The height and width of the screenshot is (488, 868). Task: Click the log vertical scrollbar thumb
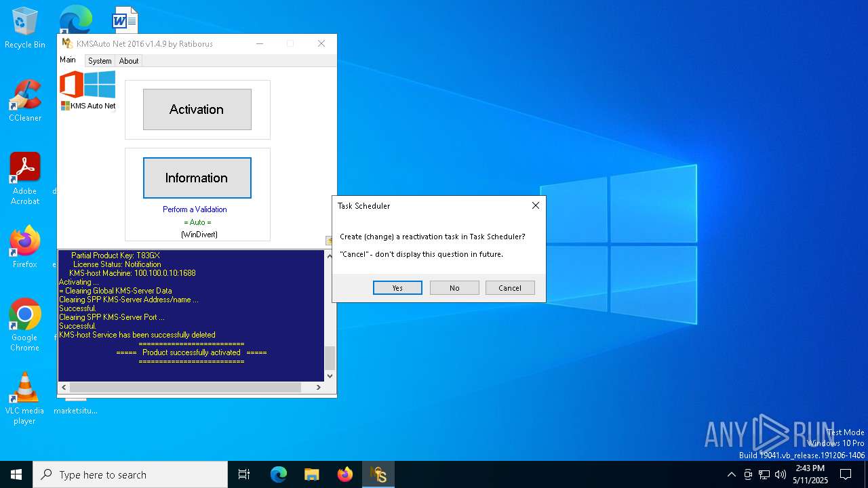[x=330, y=357]
